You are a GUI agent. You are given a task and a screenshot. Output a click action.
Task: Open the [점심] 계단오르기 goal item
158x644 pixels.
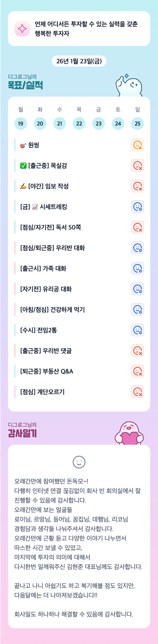point(42,392)
